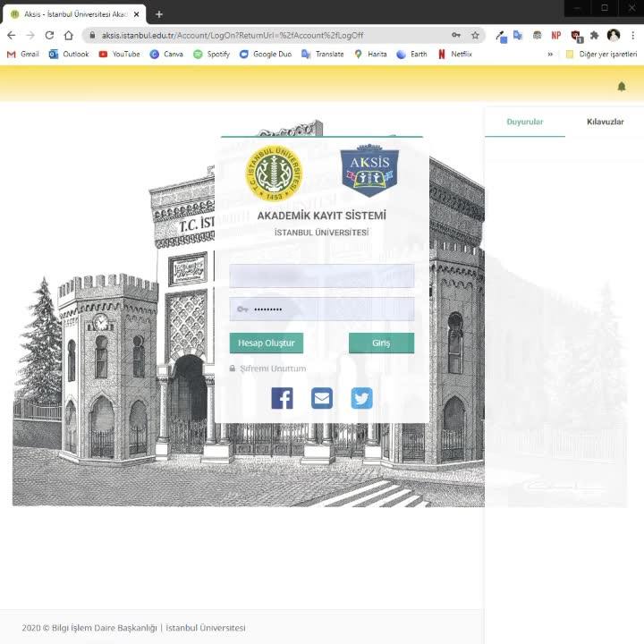This screenshot has width=644, height=644.
Task: Click the address bar URL
Action: pyautogui.click(x=233, y=35)
